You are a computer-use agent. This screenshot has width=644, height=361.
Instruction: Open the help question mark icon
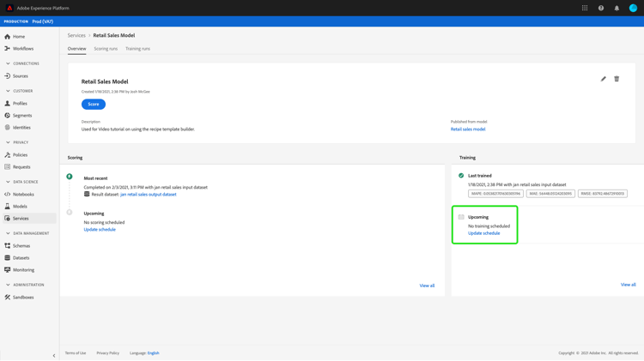click(x=601, y=8)
